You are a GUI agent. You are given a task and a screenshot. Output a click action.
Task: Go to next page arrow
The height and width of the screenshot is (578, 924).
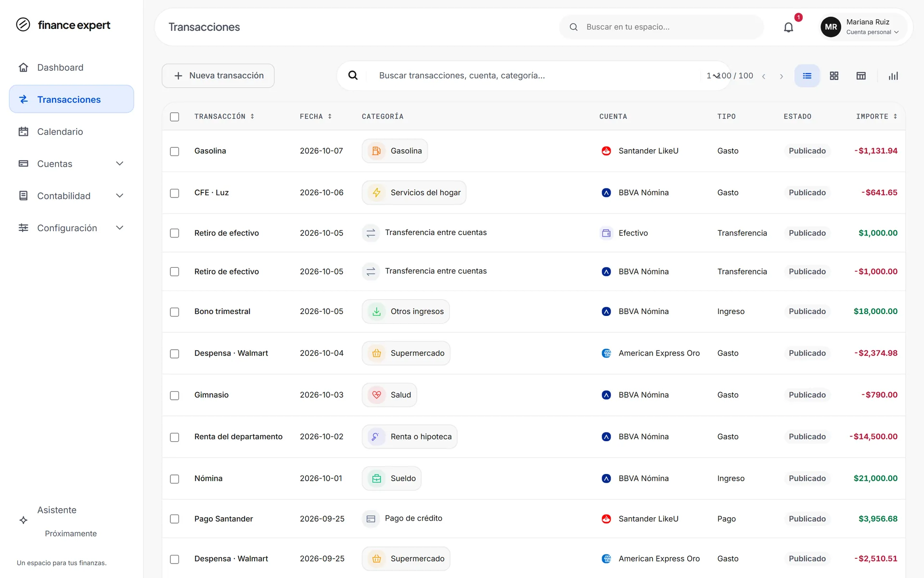781,76
